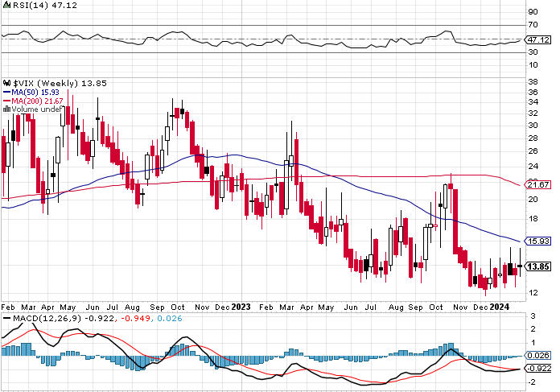Click the 38 label on price axis
The image size is (560, 392).
point(532,81)
